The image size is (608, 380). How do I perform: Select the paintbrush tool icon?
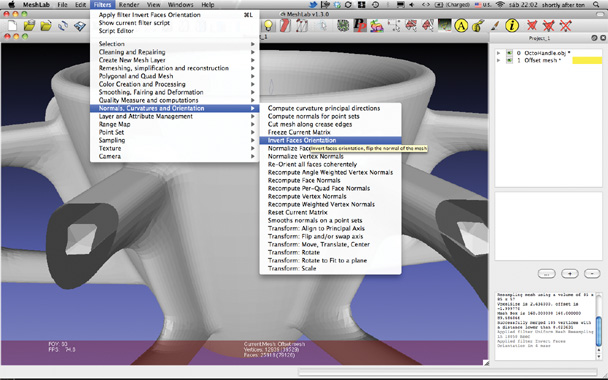point(495,26)
